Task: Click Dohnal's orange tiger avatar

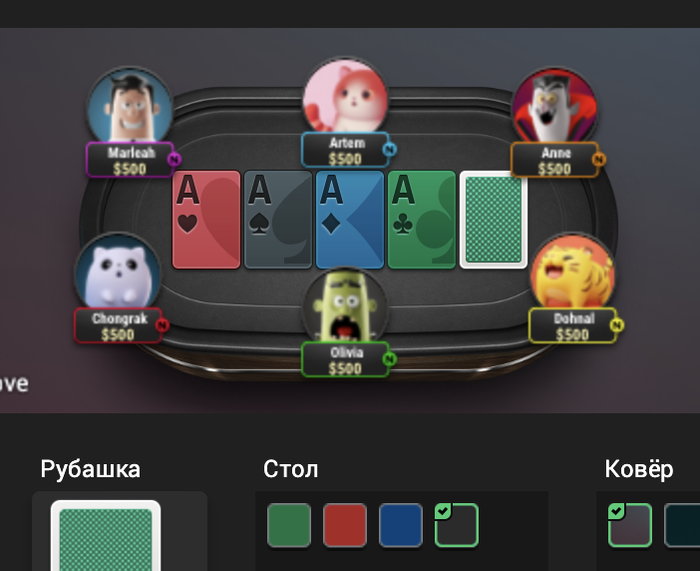Action: coord(573,272)
